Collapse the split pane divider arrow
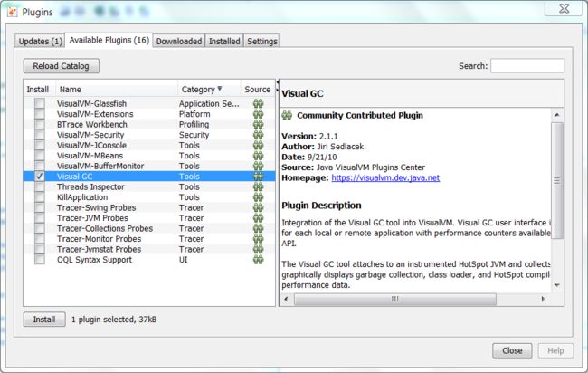 278,82
